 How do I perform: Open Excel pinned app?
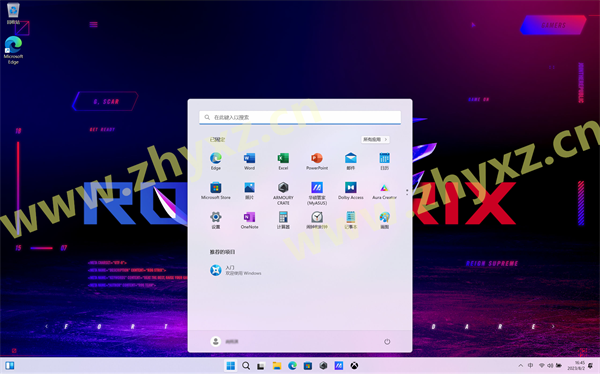click(283, 161)
